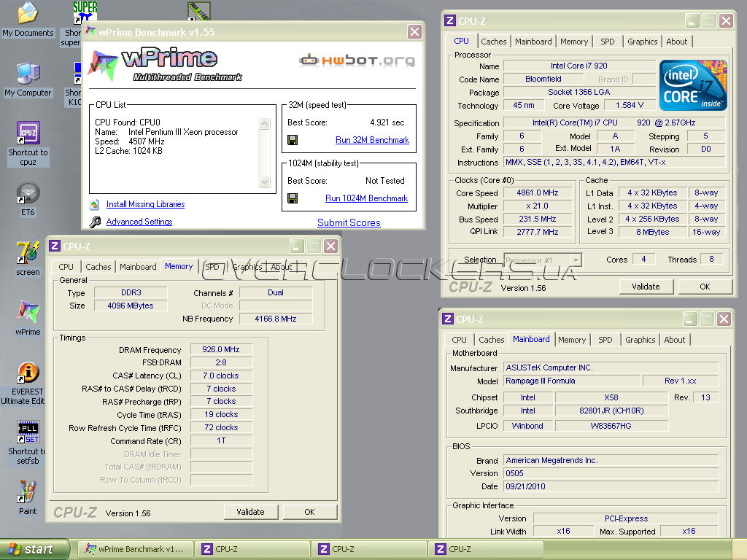The width and height of the screenshot is (747, 560).
Task: Run the 32M Benchmark
Action: [x=372, y=140]
